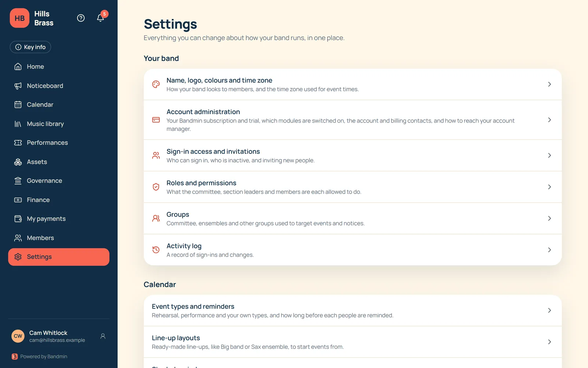588x368 pixels.
Task: Click the Music library books icon
Action: pyautogui.click(x=18, y=124)
